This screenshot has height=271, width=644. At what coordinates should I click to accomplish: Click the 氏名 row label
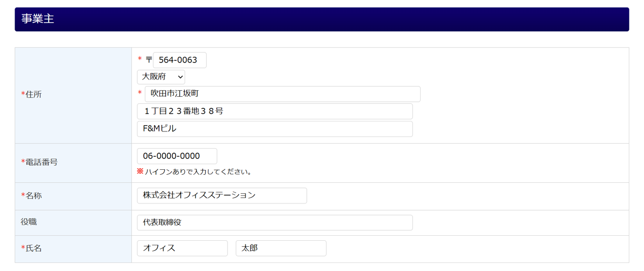coord(33,248)
